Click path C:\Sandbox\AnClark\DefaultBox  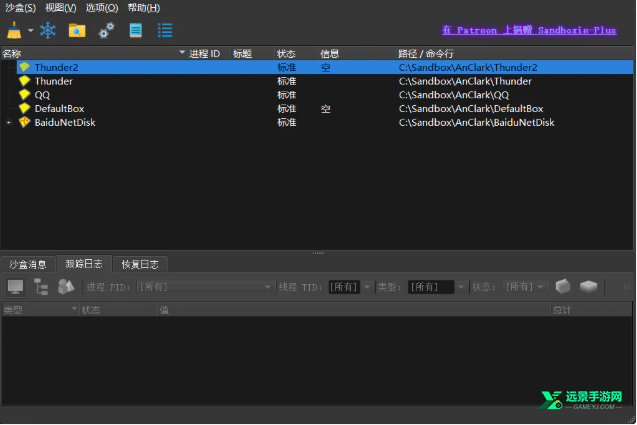pos(471,109)
